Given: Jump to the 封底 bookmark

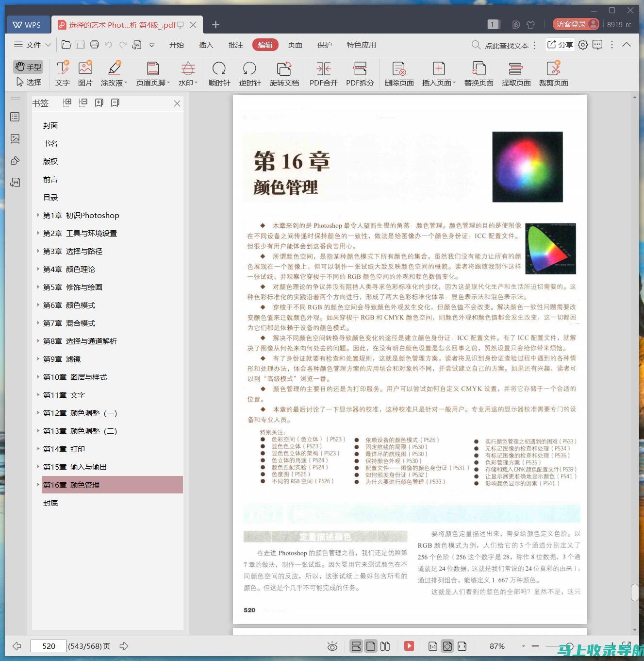Looking at the screenshot, I should [x=50, y=503].
